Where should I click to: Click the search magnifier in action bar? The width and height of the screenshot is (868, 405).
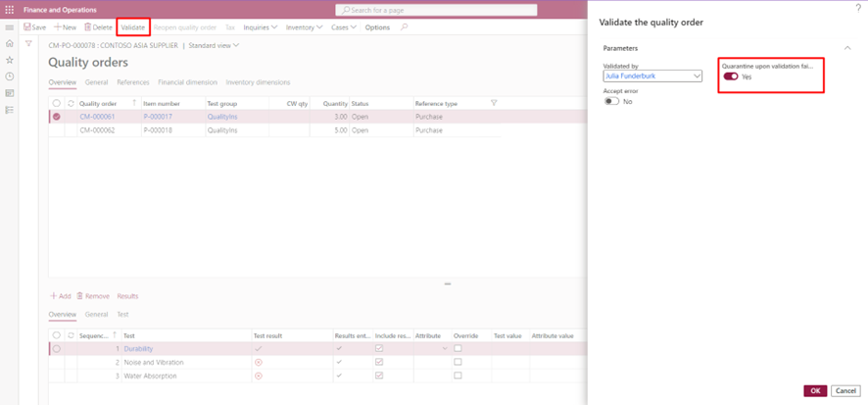[x=404, y=27]
